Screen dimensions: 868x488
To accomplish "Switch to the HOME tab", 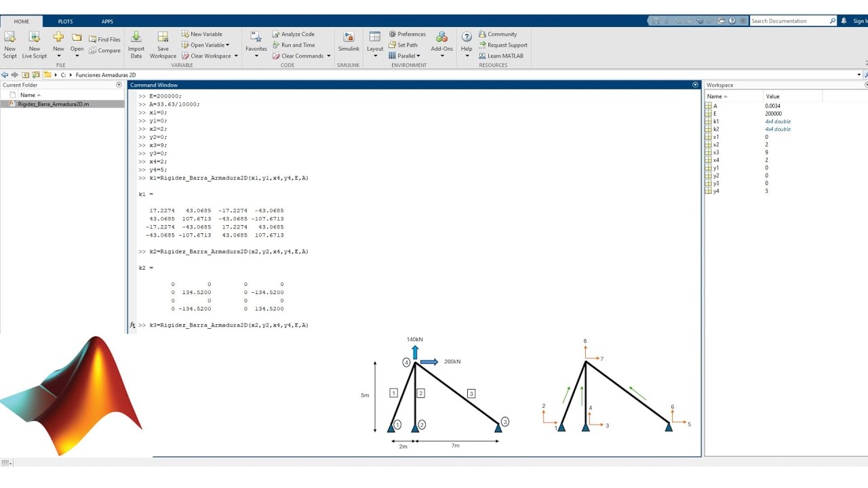I will tap(22, 21).
